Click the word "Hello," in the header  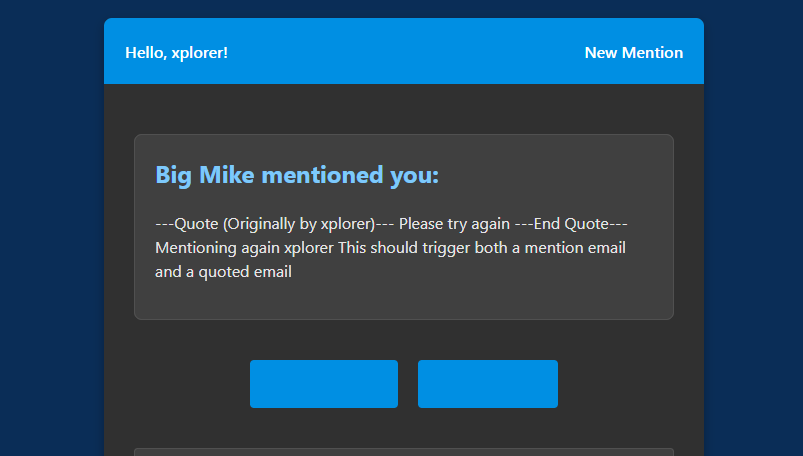pos(146,53)
